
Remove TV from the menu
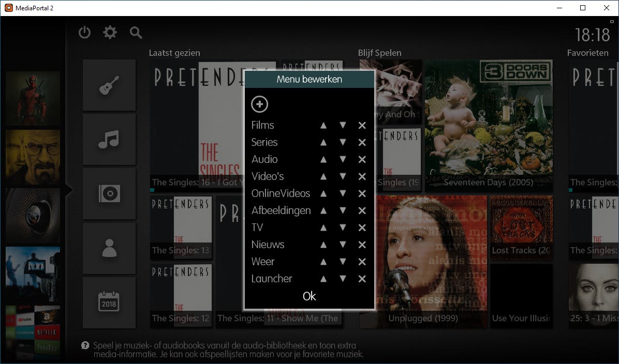click(x=362, y=228)
